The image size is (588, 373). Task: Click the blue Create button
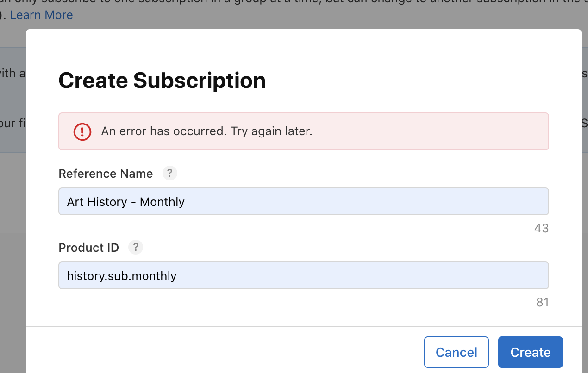coord(531,352)
